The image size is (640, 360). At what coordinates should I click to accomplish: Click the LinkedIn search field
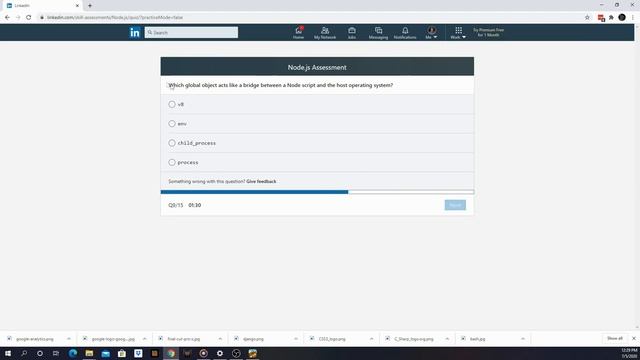[191, 32]
